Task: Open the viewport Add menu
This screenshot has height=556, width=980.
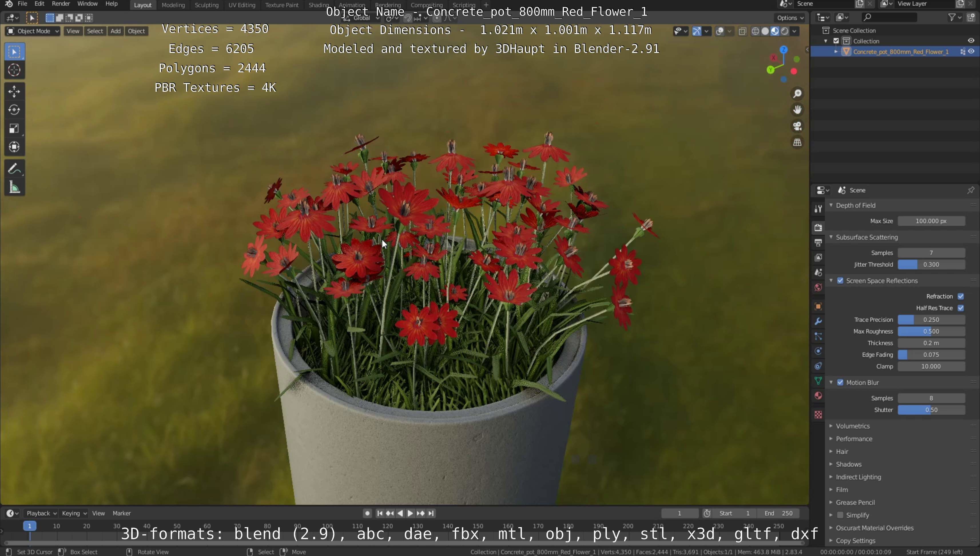Action: (116, 31)
